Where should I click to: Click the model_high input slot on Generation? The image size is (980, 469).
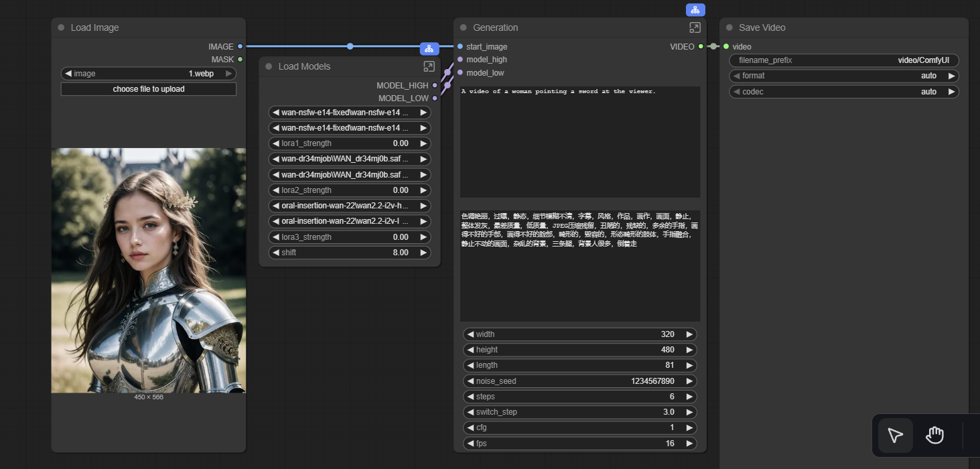(x=460, y=60)
